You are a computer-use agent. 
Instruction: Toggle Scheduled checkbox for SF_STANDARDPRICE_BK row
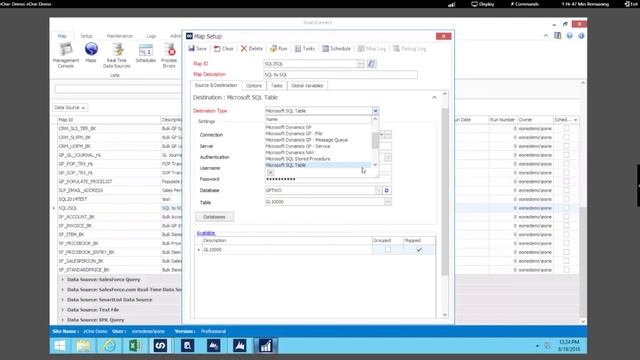[x=566, y=270]
